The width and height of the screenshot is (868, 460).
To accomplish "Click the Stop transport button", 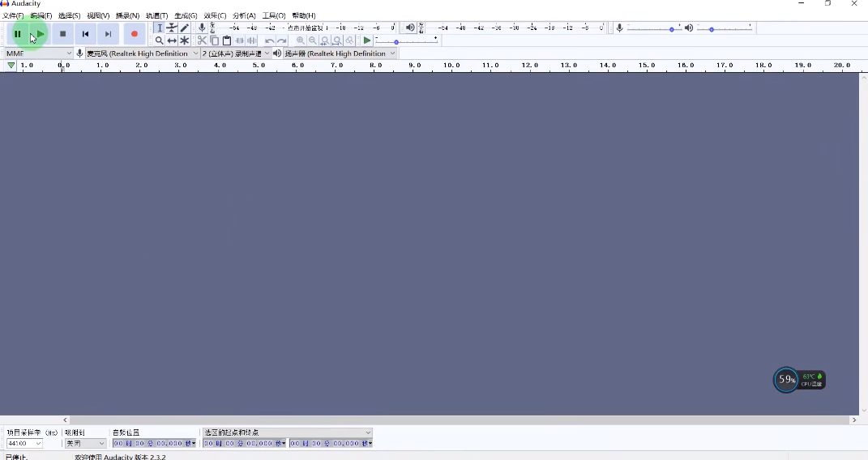I will pos(62,34).
